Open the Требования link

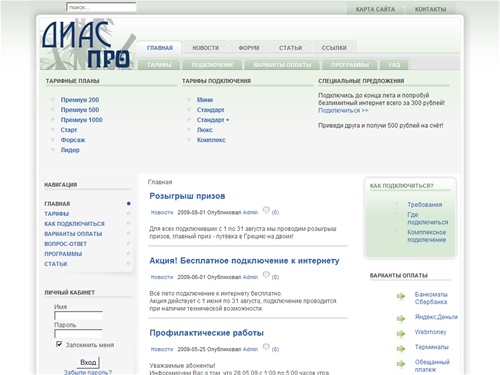(x=425, y=205)
